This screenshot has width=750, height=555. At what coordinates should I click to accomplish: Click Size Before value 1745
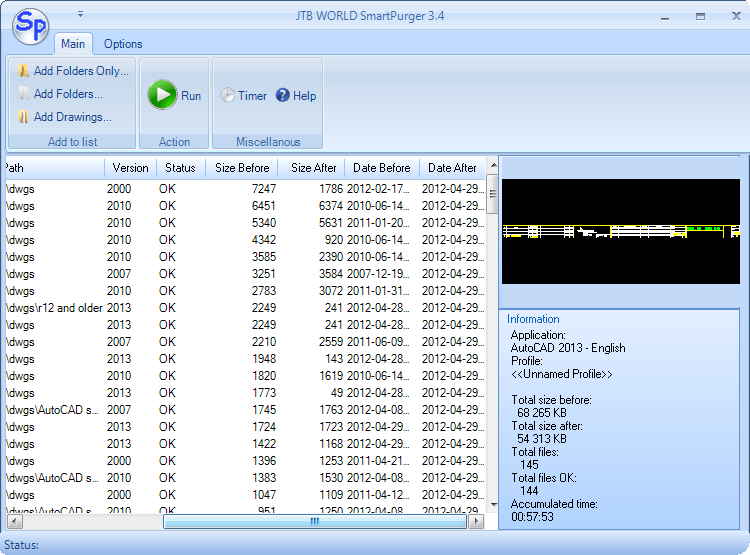264,410
